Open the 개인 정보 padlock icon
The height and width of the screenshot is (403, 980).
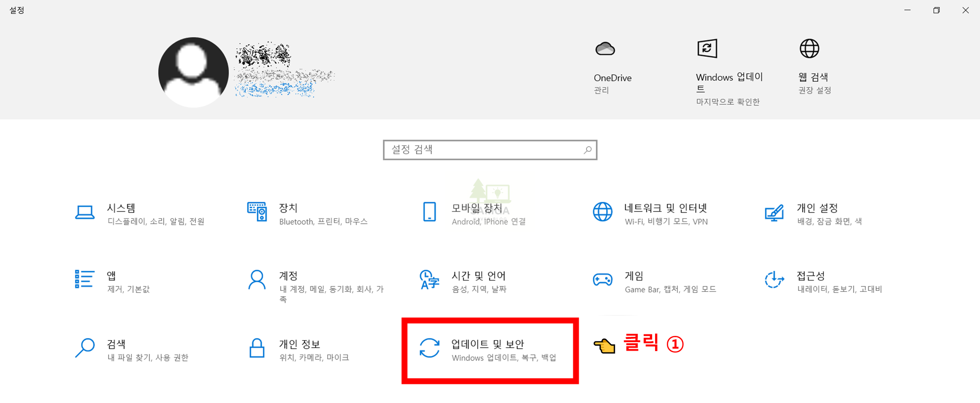(x=257, y=348)
